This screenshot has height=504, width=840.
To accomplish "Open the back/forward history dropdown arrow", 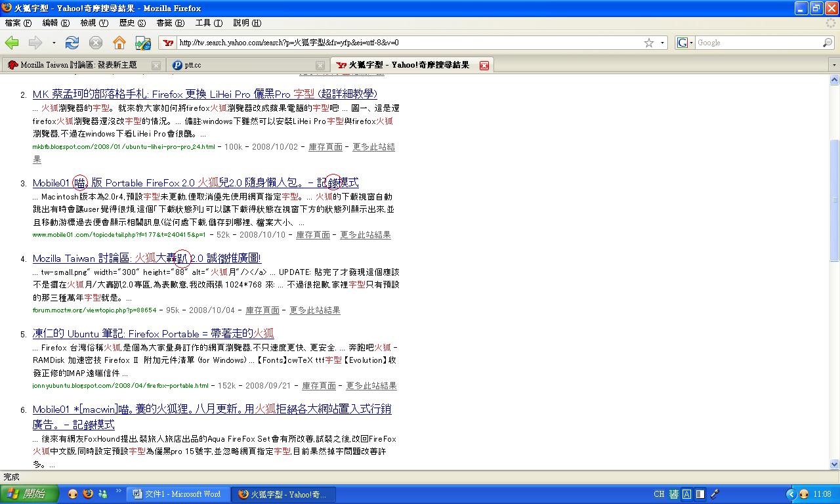I will click(54, 43).
